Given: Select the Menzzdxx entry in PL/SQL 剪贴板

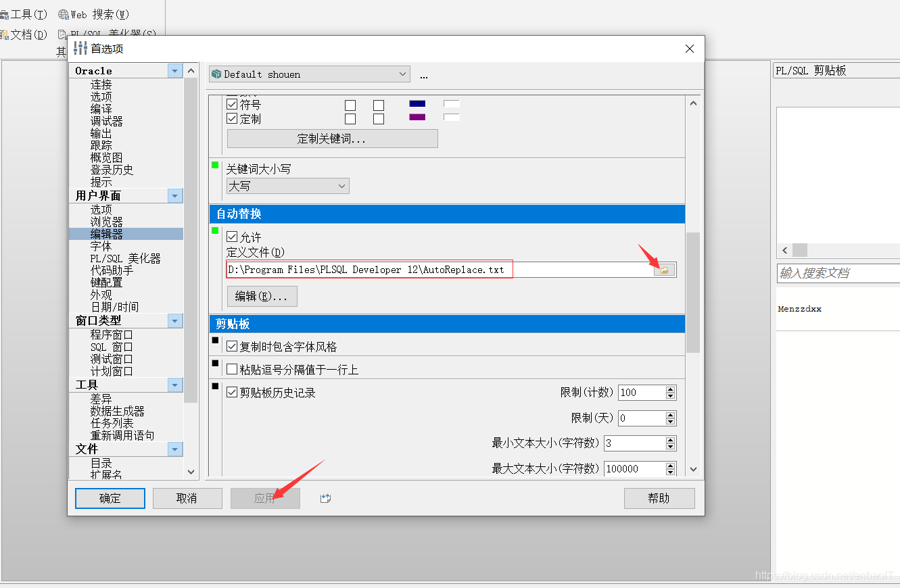Looking at the screenshot, I should pyautogui.click(x=800, y=309).
